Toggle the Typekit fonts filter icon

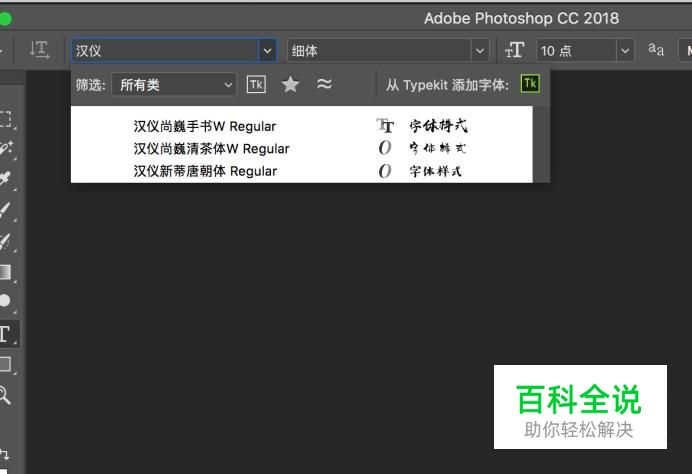click(x=256, y=84)
